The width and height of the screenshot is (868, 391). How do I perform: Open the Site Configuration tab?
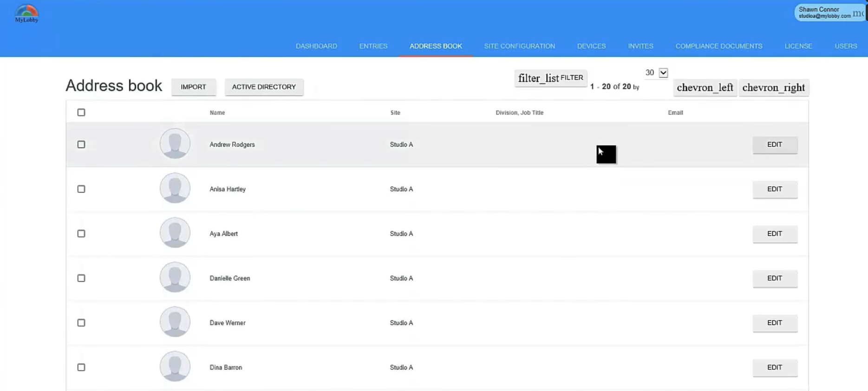(519, 46)
